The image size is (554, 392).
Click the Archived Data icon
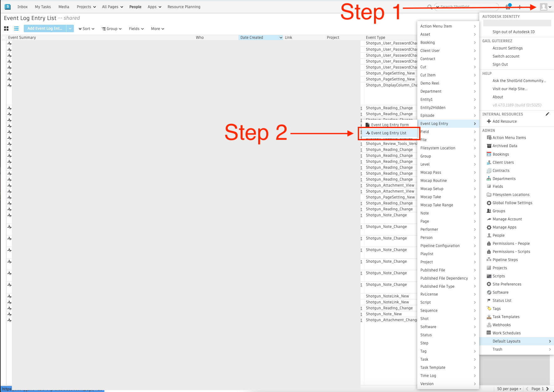click(489, 146)
